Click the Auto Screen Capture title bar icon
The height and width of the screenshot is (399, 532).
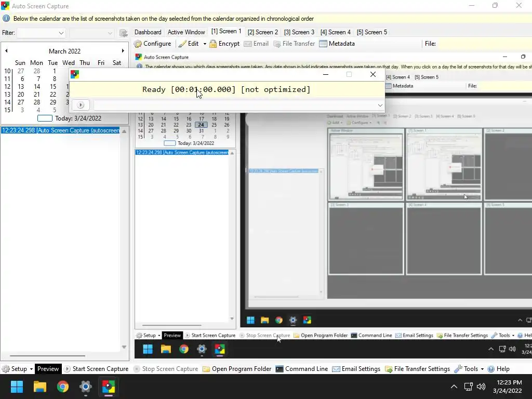[x=5, y=6]
